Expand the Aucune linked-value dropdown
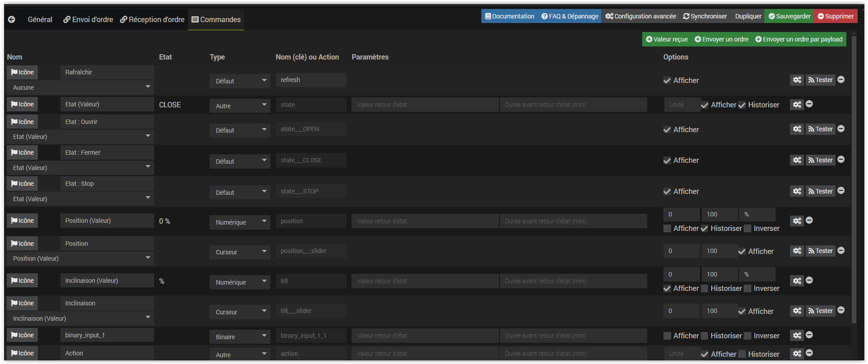The width and height of the screenshot is (868, 364). (x=80, y=88)
